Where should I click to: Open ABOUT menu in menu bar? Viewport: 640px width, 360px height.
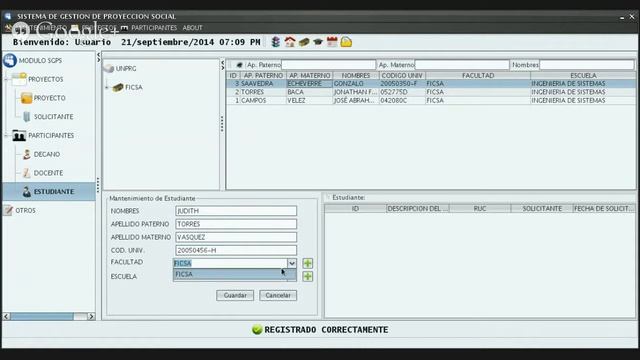[x=192, y=28]
